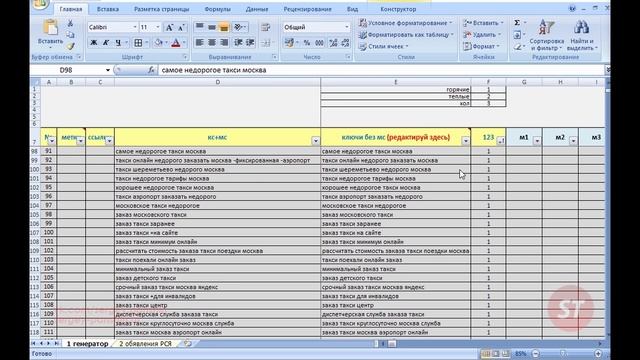Click Формат in the cells group

(x=482, y=47)
